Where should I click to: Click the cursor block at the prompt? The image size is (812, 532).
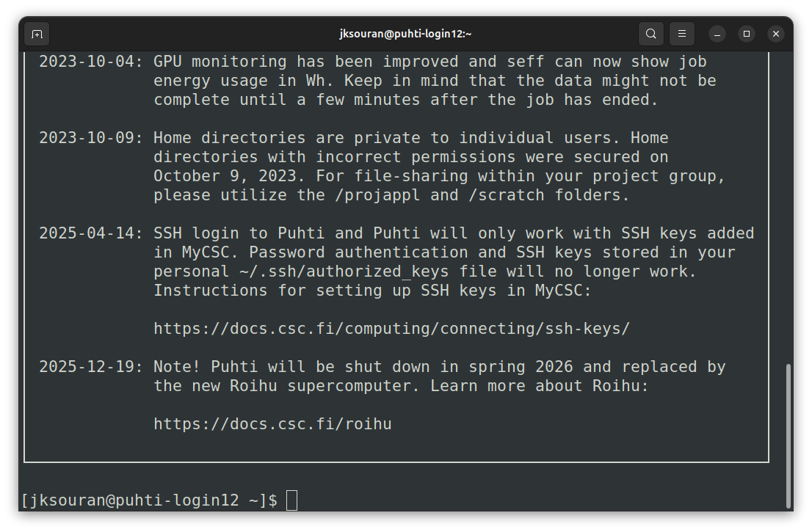point(291,500)
